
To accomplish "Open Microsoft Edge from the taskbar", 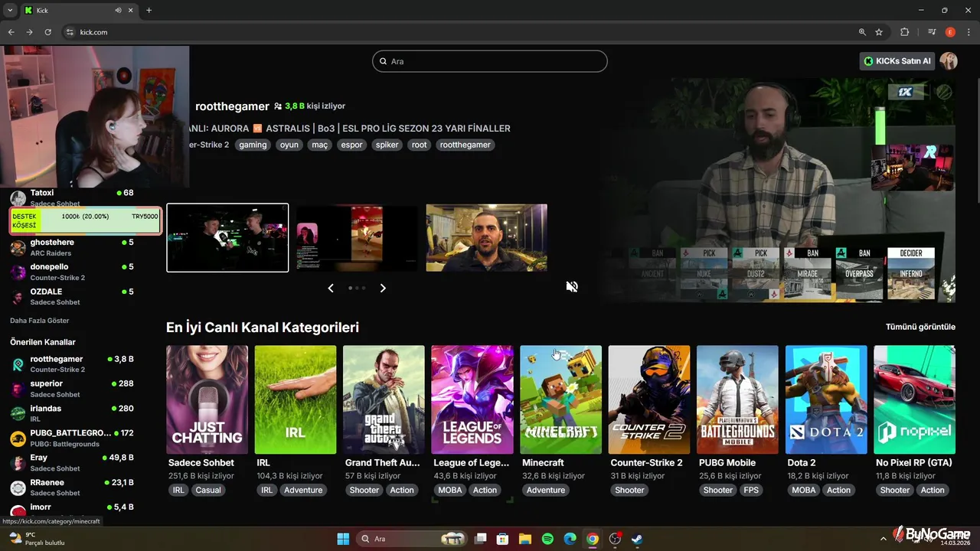I will point(570,539).
